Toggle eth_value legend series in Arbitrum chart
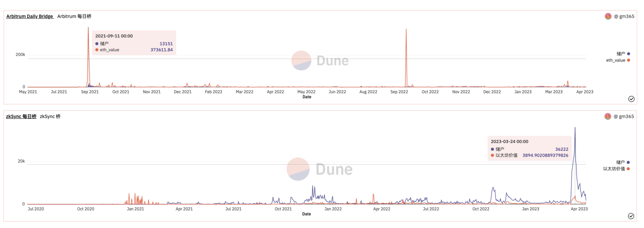Image resolution: width=644 pixels, height=228 pixels. pos(618,60)
